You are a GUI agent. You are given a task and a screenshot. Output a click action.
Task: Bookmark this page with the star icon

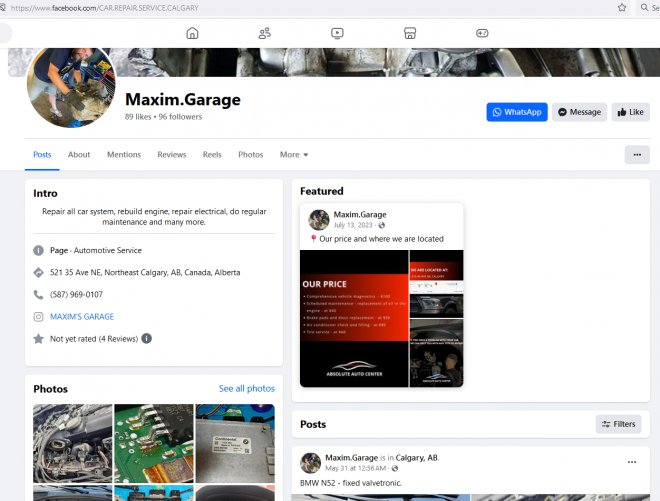click(x=622, y=7)
